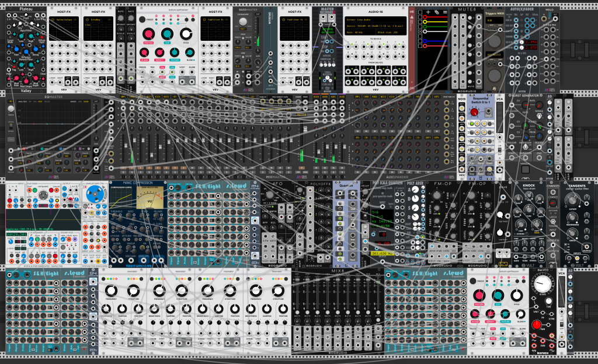Click the Manual button on Burst Generator
The height and width of the screenshot is (364, 598).
[525, 169]
